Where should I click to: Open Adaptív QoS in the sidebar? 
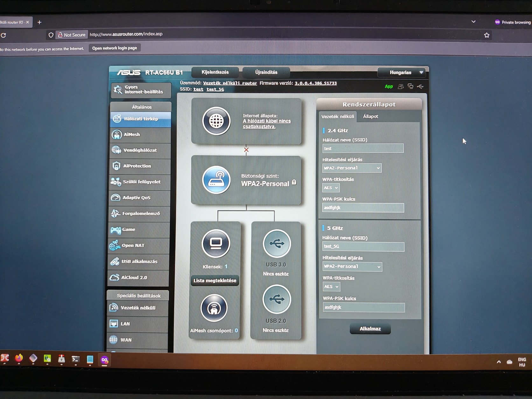pos(139,198)
